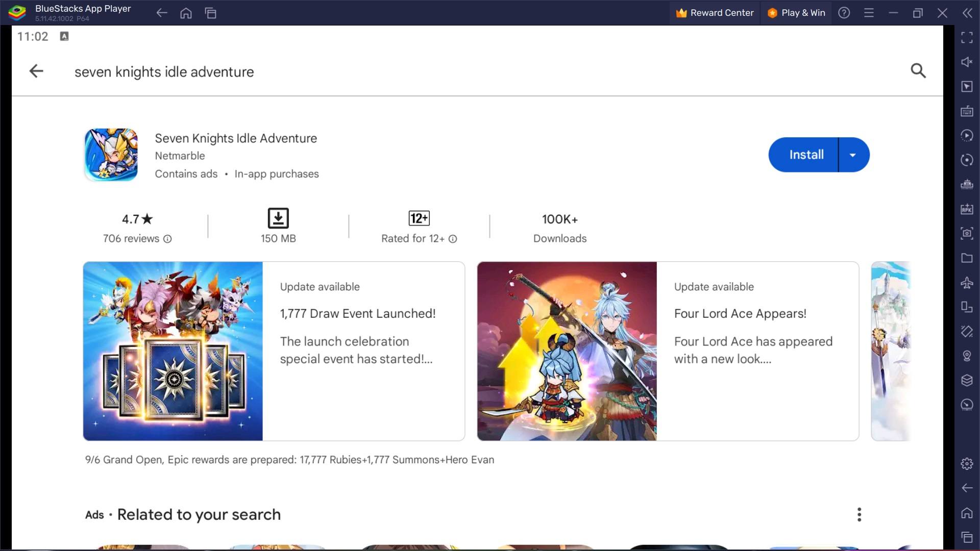This screenshot has width=980, height=551.
Task: Click the BlueStacks logo icon
Action: [x=17, y=13]
